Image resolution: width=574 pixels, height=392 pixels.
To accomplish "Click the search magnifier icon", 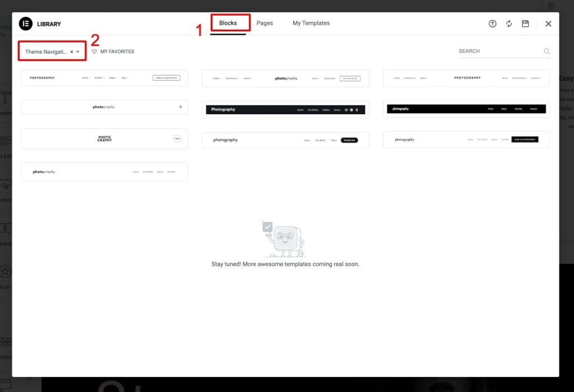I will click(x=546, y=51).
